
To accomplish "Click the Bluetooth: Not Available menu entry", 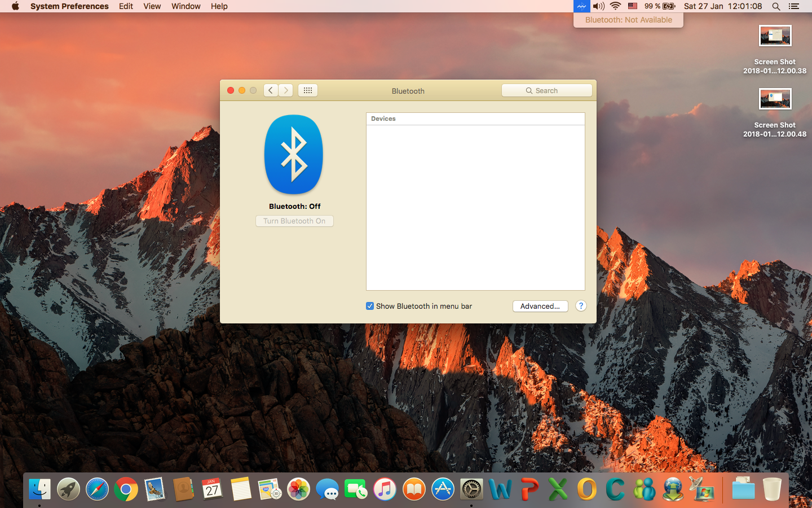I will 628,20.
